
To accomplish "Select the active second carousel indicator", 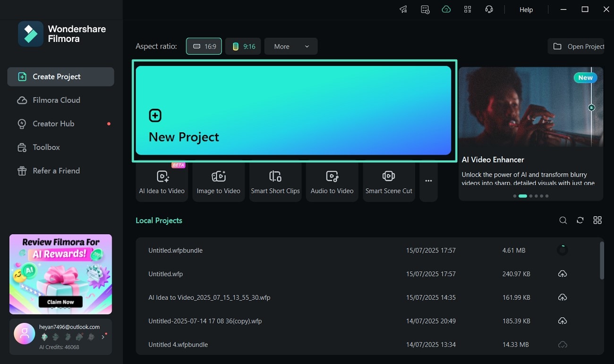I will pyautogui.click(x=523, y=196).
